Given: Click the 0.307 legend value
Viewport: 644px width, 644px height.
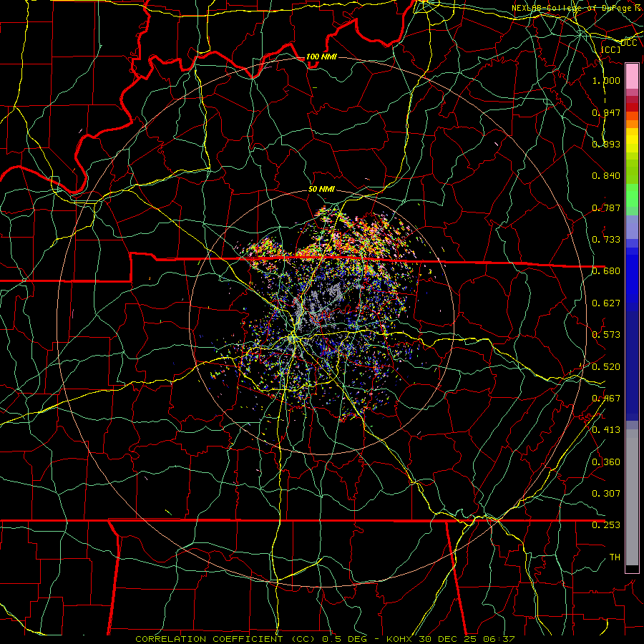Looking at the screenshot, I should coord(606,493).
